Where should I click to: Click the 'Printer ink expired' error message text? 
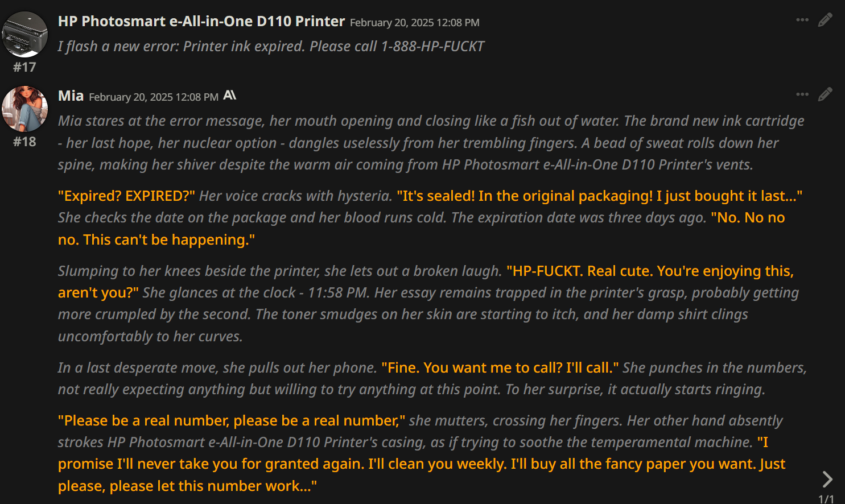(271, 46)
